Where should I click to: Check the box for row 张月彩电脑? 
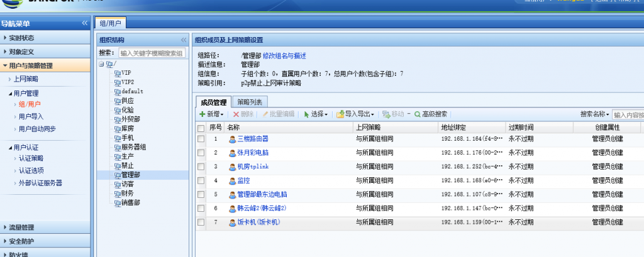click(201, 153)
